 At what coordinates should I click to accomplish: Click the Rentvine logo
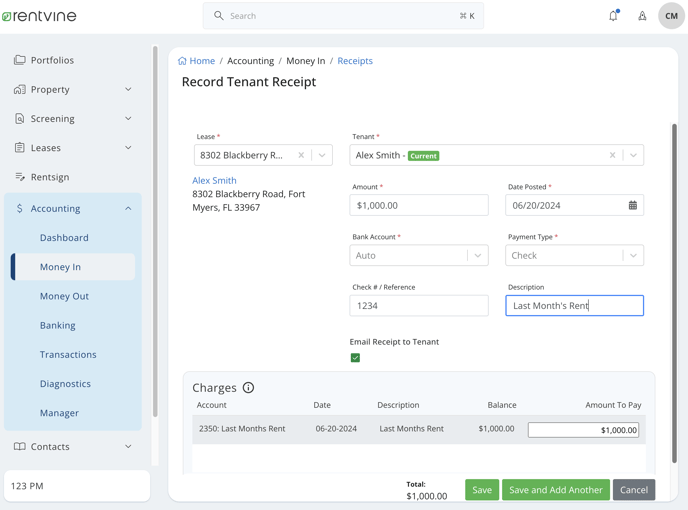(39, 16)
